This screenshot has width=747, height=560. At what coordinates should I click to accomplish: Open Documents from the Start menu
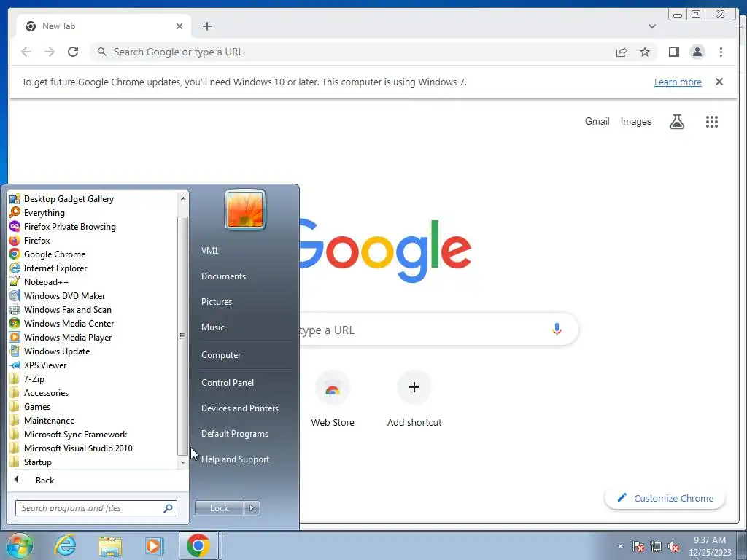[x=223, y=276]
